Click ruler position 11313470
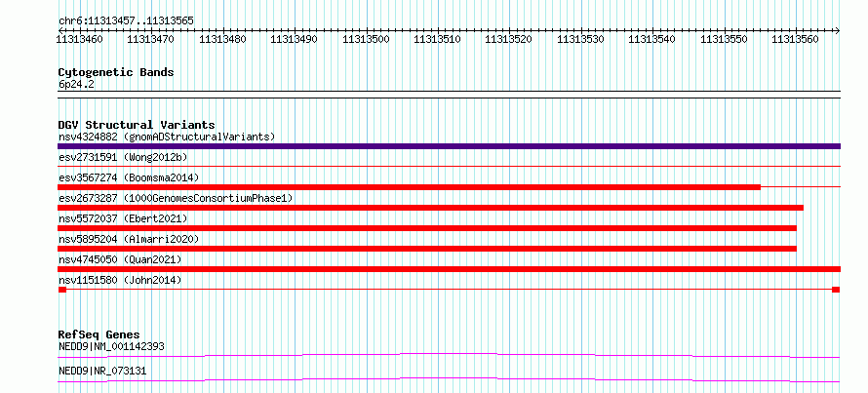The height and width of the screenshot is (393, 868). pyautogui.click(x=150, y=39)
